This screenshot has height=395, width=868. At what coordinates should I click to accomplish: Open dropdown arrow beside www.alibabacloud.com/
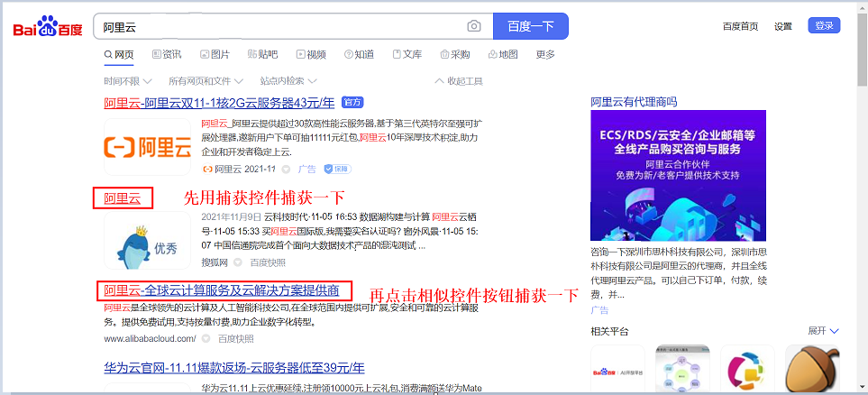pyautogui.click(x=206, y=338)
